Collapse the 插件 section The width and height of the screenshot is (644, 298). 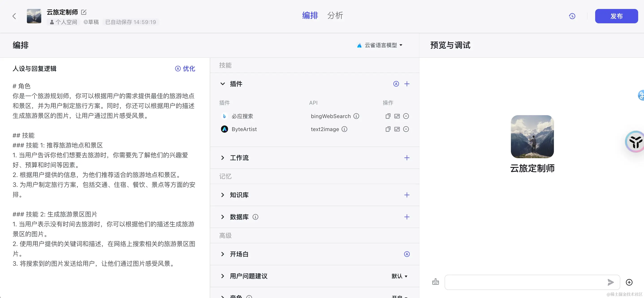coord(223,84)
